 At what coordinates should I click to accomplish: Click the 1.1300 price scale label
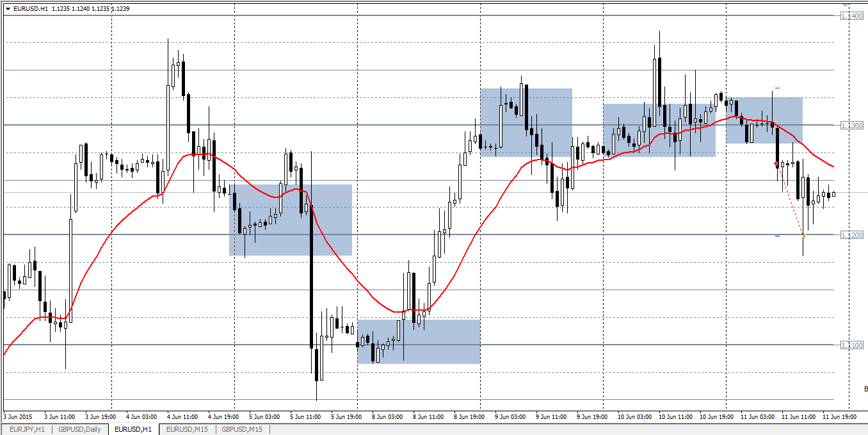point(851,126)
